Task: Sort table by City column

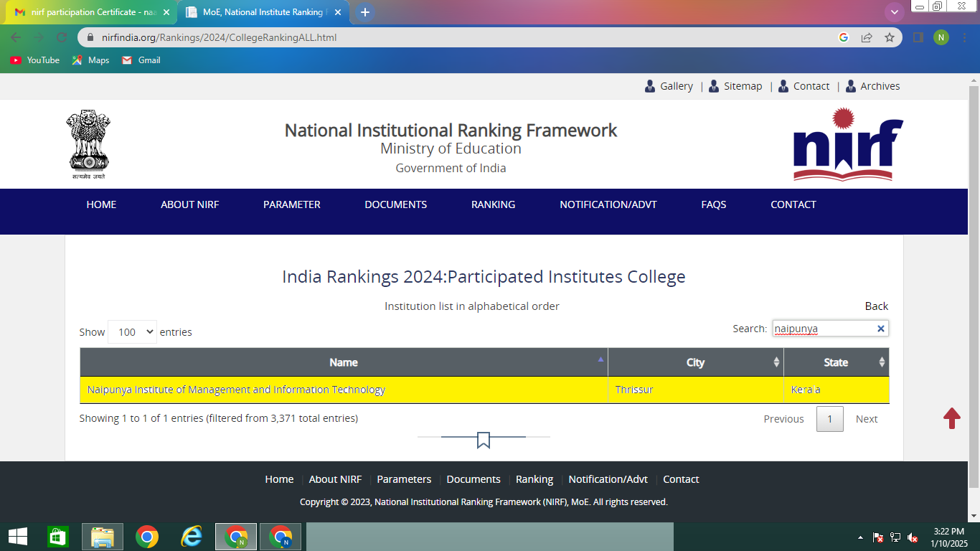Action: 696,362
